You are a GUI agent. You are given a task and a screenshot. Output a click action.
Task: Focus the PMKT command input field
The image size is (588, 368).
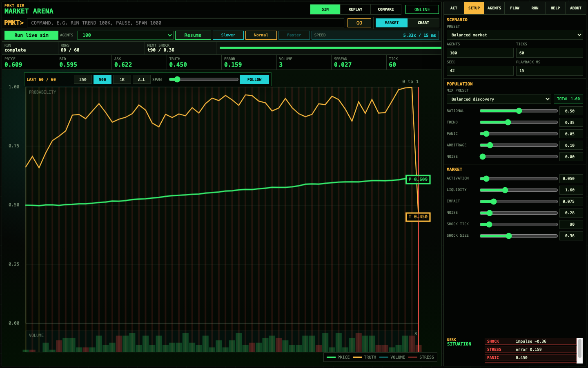tap(186, 23)
